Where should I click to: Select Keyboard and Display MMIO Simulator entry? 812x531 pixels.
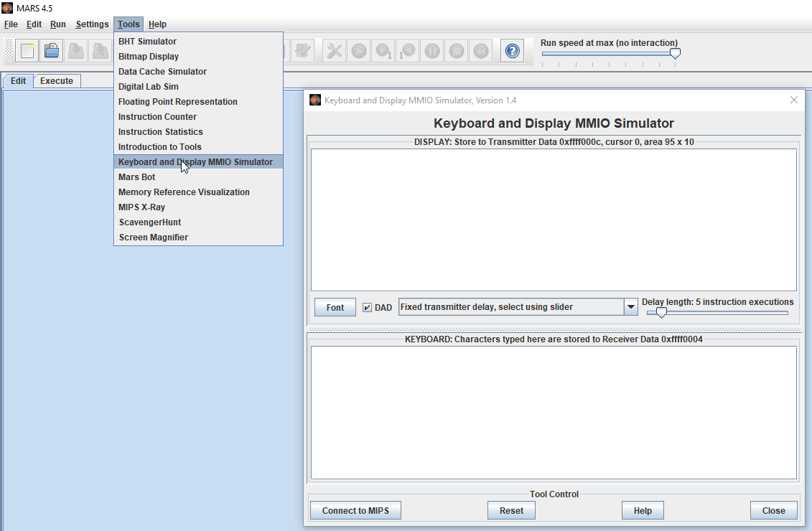click(x=198, y=162)
